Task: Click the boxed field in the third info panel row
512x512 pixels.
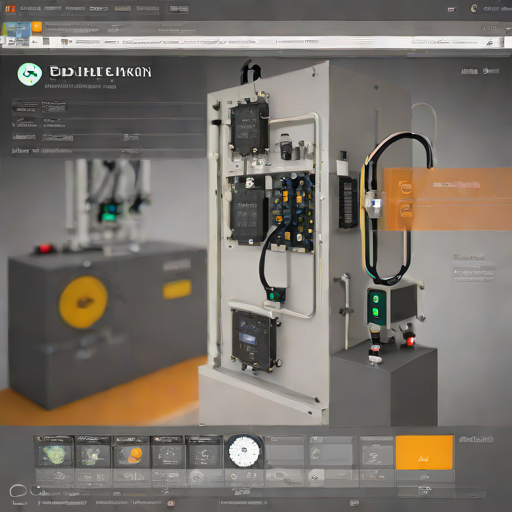Action: (x=57, y=137)
